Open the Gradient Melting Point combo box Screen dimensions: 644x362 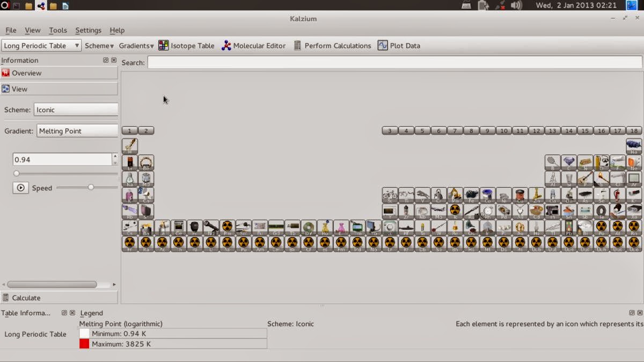(x=77, y=131)
